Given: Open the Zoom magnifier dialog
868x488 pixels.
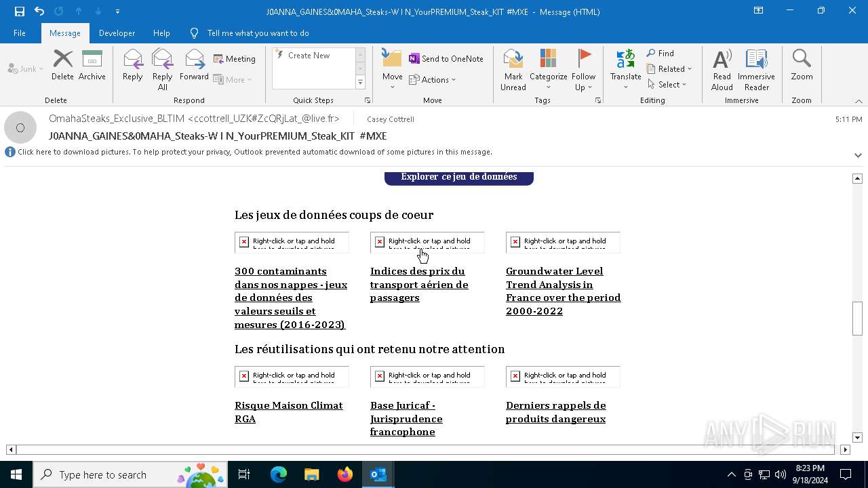Looking at the screenshot, I should pos(802,66).
